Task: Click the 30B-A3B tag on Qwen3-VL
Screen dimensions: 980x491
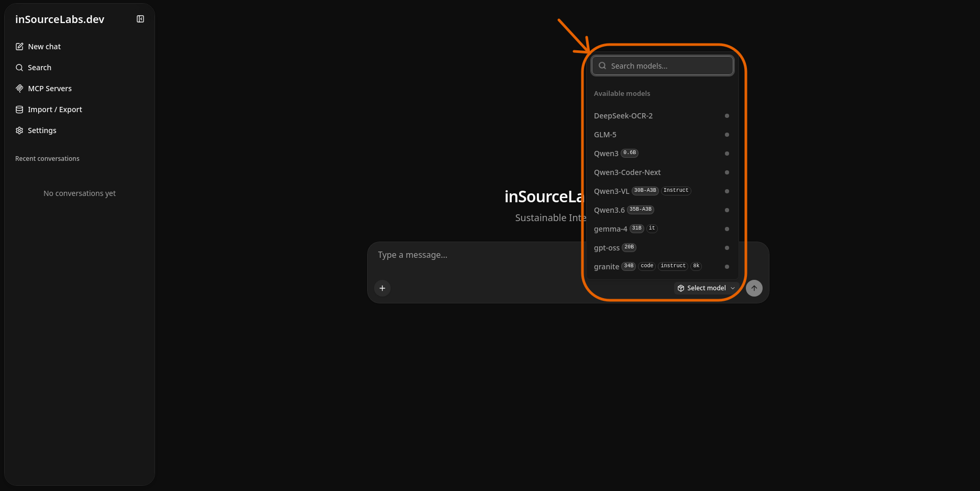Action: click(645, 191)
